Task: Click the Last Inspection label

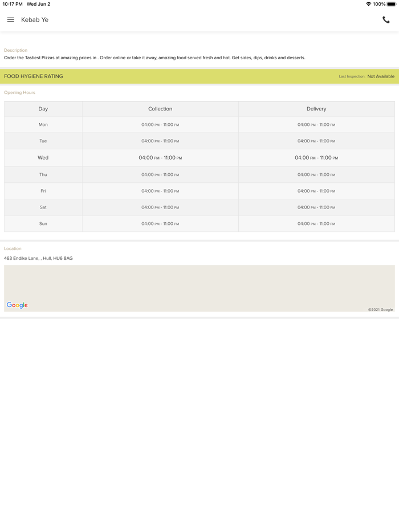Action: 352,77
